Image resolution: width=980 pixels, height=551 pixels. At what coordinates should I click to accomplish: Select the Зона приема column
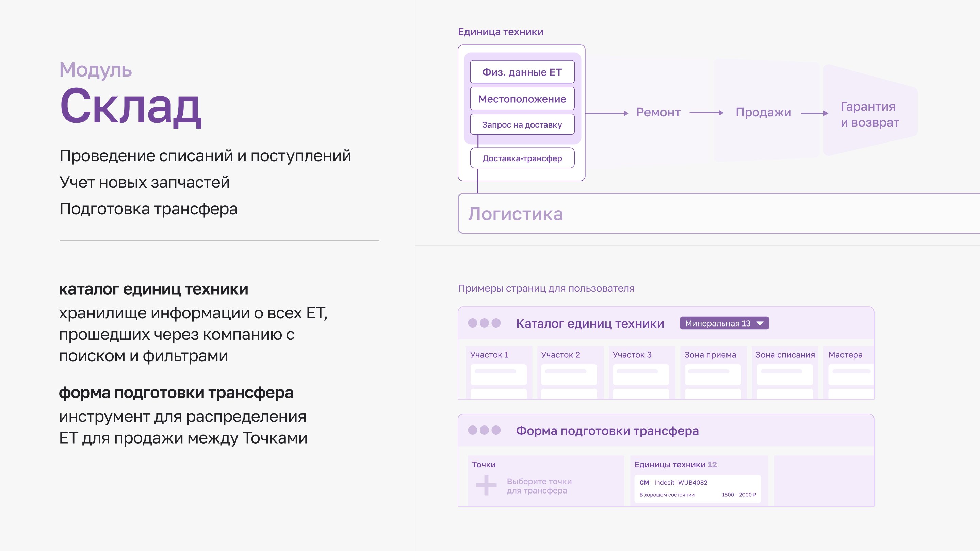(x=710, y=355)
